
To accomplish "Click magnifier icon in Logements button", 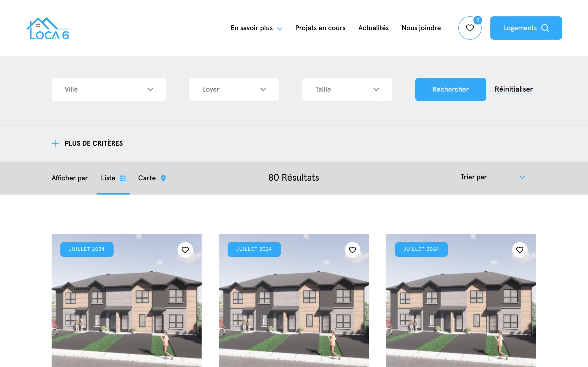I will coord(545,28).
